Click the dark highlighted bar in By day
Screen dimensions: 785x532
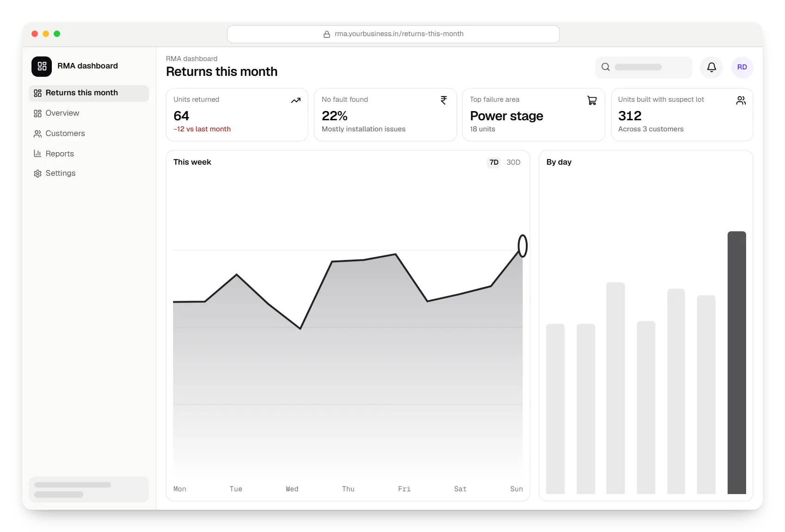[736, 363]
